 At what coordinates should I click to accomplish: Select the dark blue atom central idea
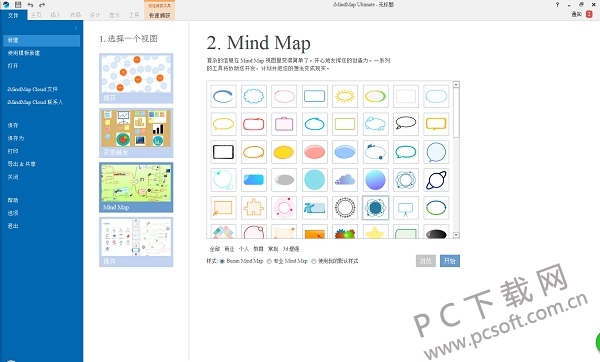pyautogui.click(x=375, y=208)
